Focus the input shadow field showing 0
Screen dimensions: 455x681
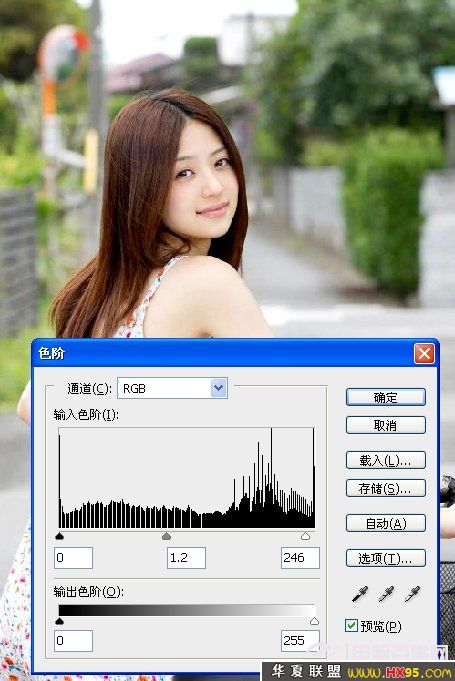tap(73, 558)
